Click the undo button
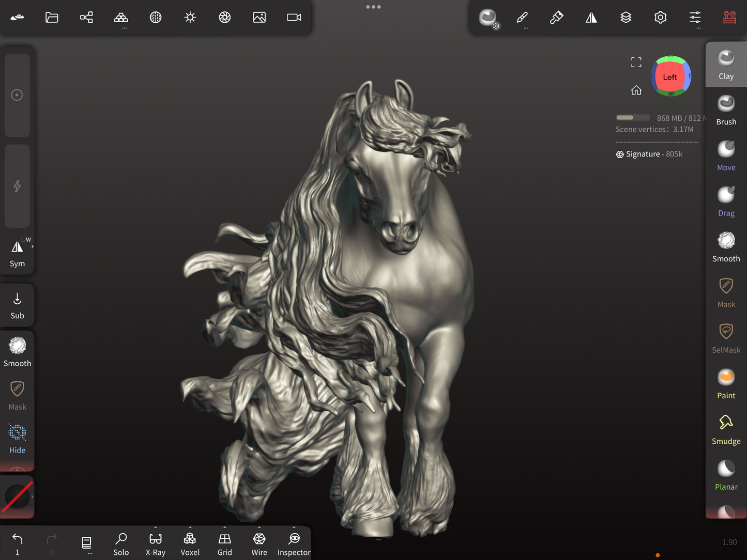The image size is (747, 560). [x=17, y=543]
